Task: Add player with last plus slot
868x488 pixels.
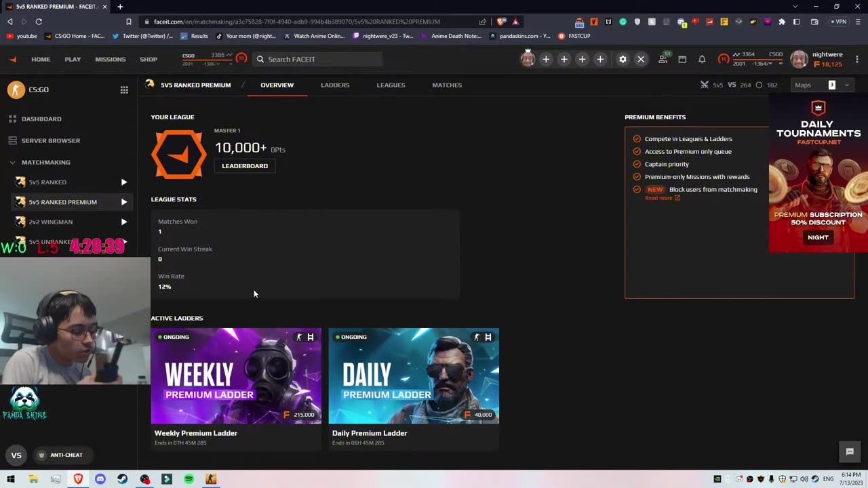Action: coord(600,59)
